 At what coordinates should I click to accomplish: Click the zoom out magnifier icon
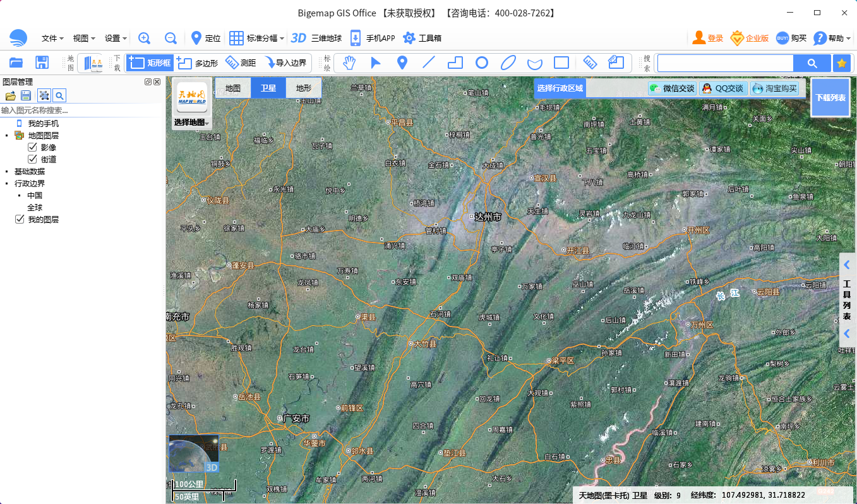171,38
